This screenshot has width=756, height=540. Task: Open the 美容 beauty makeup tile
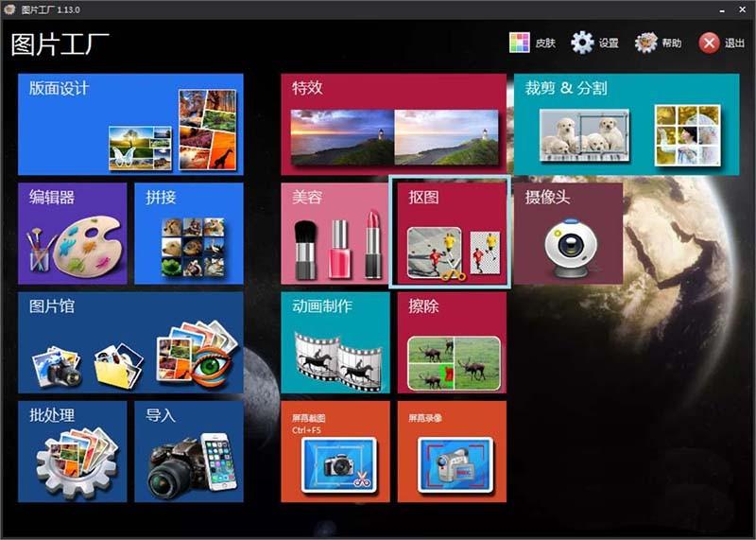(x=335, y=234)
